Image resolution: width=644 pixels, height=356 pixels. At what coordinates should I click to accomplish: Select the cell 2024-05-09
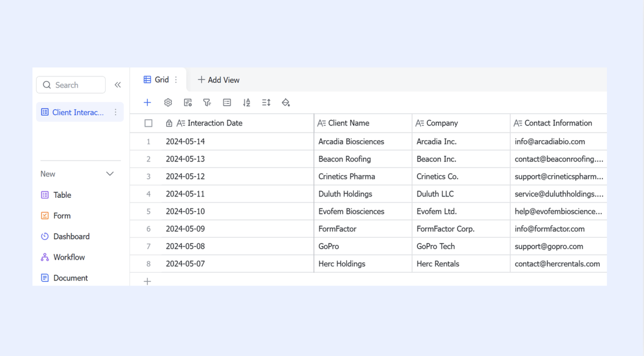pyautogui.click(x=237, y=229)
